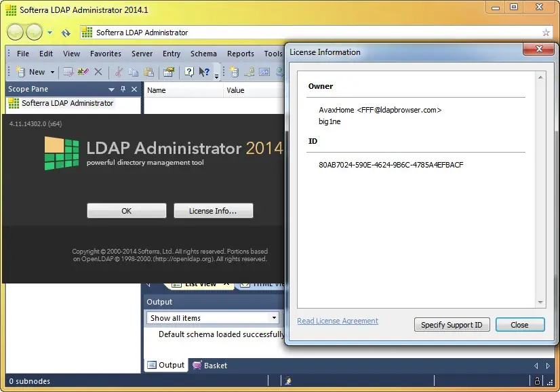This screenshot has width=560, height=392.
Task: Click the locked connection icon in second toolbar
Action: [249, 72]
